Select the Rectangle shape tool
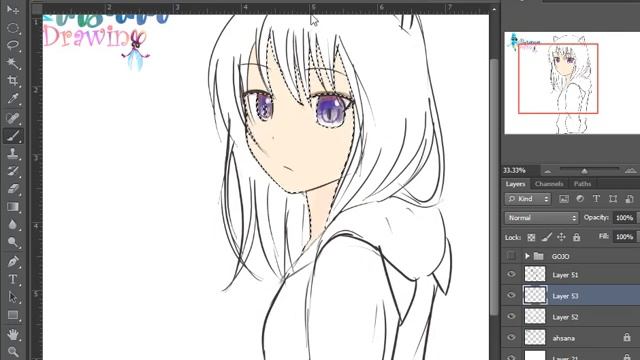 13,315
